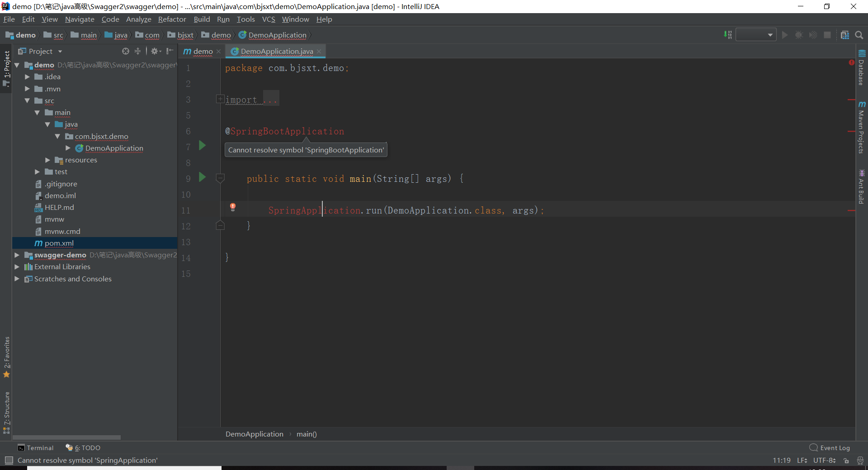The height and width of the screenshot is (470, 868).
Task: Click the Search Everywhere magnifier
Action: pos(859,35)
